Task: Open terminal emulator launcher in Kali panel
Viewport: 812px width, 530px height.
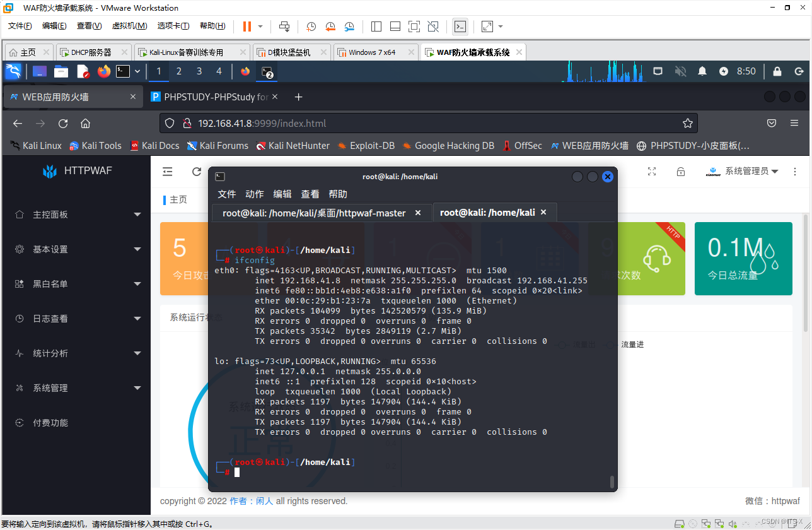Action: (x=123, y=71)
